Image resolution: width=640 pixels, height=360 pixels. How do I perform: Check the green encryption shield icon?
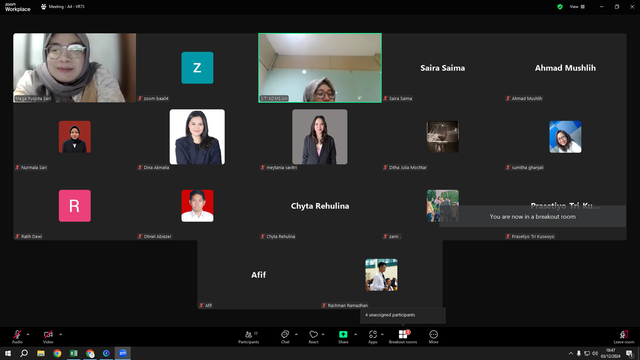click(560, 7)
